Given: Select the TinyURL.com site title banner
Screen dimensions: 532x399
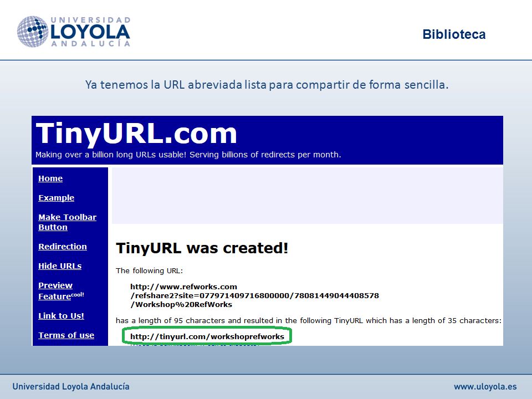Looking at the screenshot, I should click(x=136, y=134).
